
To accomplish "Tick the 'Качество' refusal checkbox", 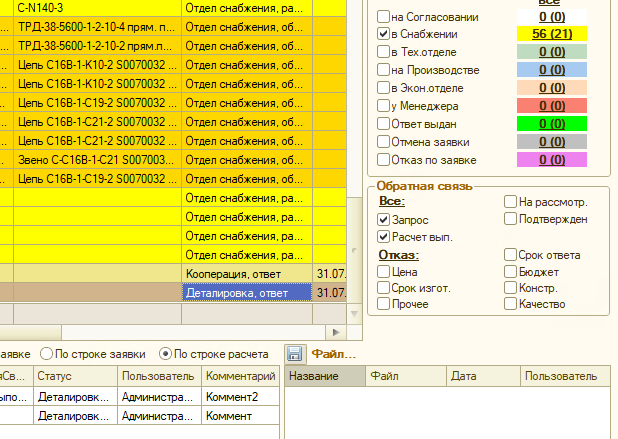I will tap(510, 304).
